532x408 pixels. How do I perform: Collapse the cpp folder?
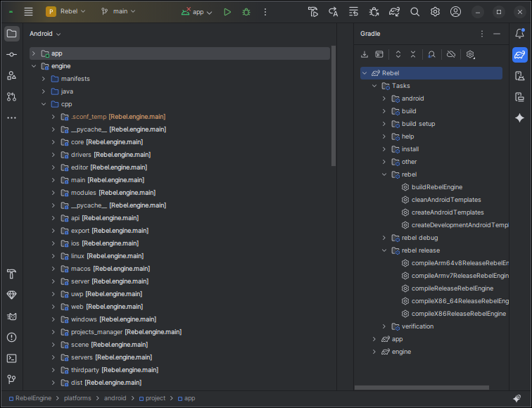[44, 104]
